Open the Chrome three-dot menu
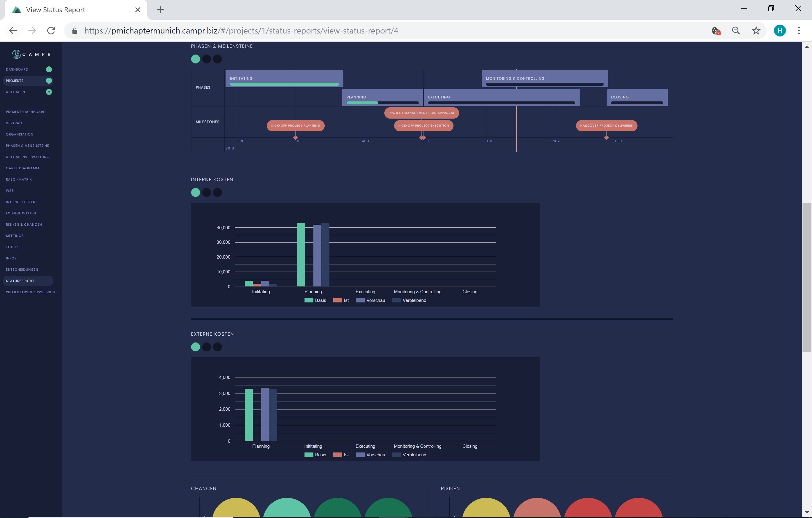 (x=799, y=31)
